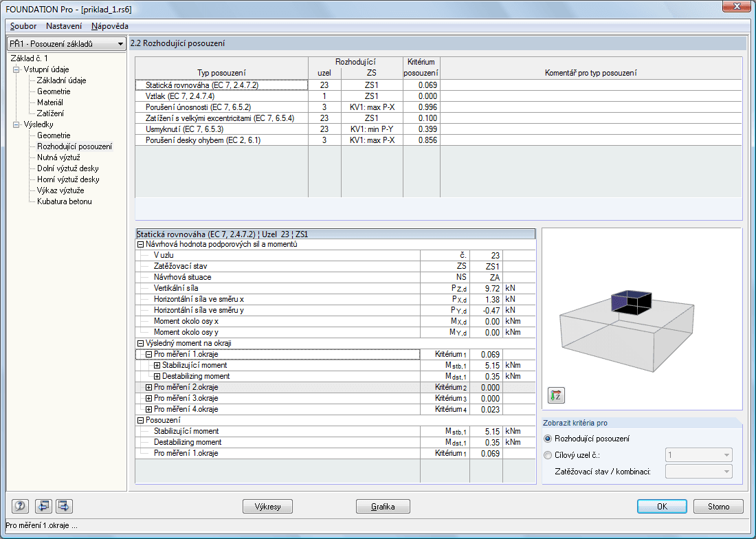Cancel with the Storno button
Image resolution: width=756 pixels, height=539 pixels.
(718, 507)
